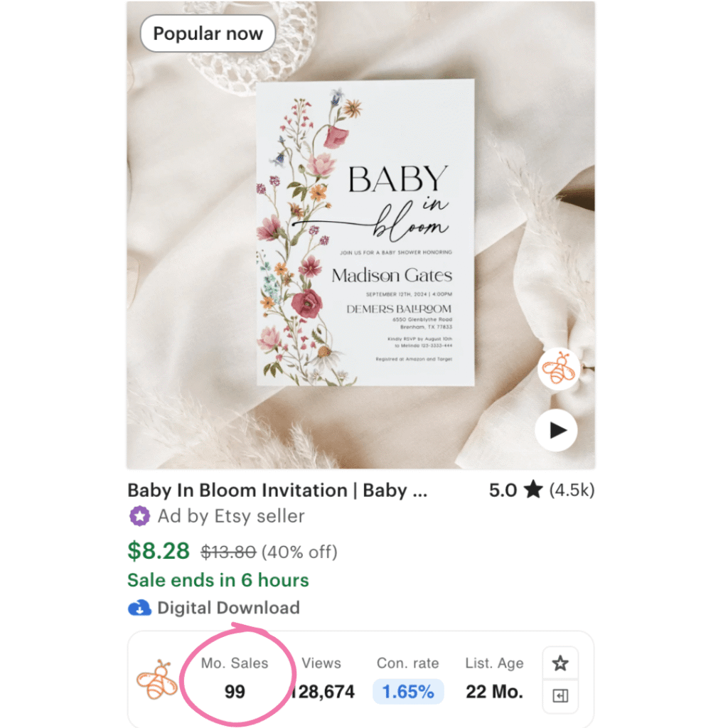Click the Views count stat
This screenshot has width=728, height=728.
321,678
